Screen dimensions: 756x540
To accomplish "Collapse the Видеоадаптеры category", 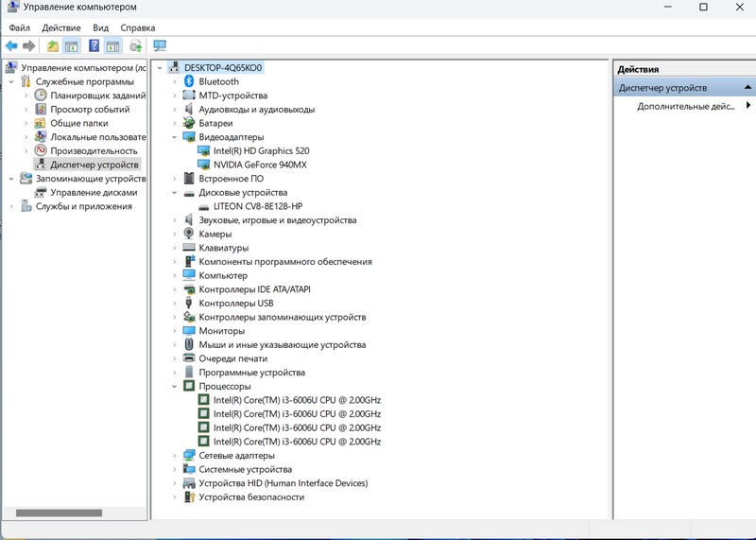I will pyautogui.click(x=175, y=137).
